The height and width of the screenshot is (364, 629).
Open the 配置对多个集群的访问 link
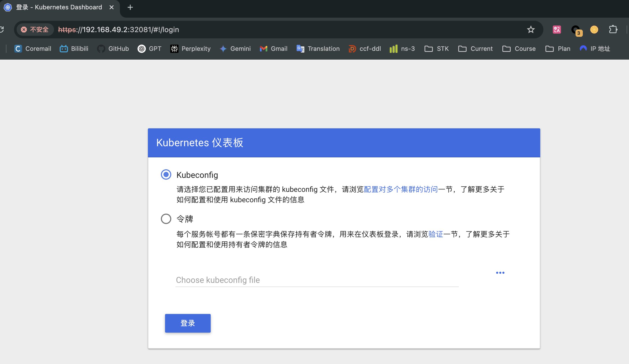click(x=401, y=189)
